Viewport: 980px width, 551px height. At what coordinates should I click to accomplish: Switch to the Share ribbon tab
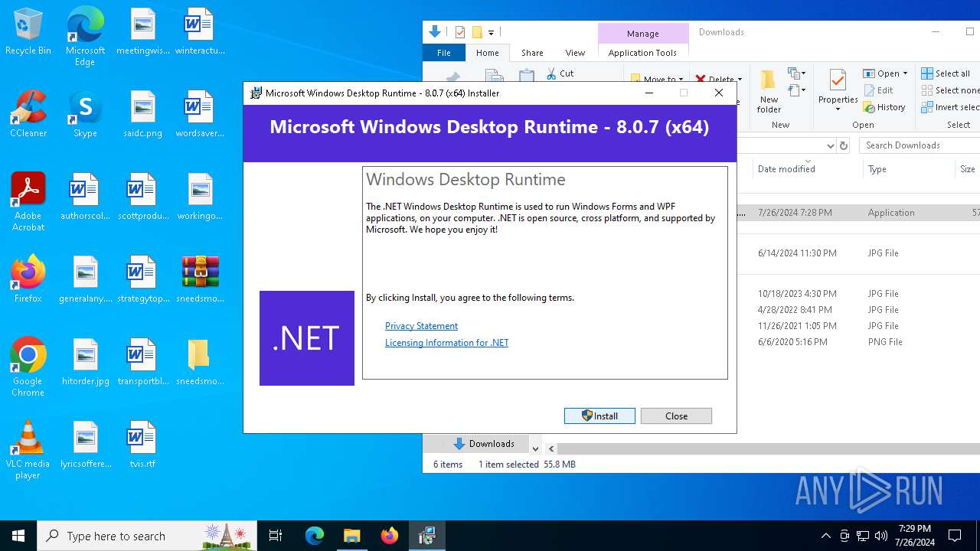(x=532, y=53)
